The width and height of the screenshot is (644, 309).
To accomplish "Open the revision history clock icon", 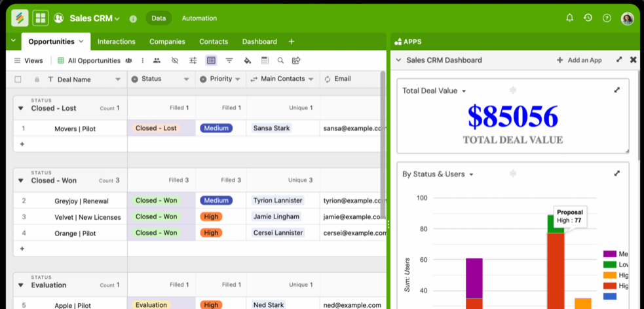I will [x=588, y=18].
